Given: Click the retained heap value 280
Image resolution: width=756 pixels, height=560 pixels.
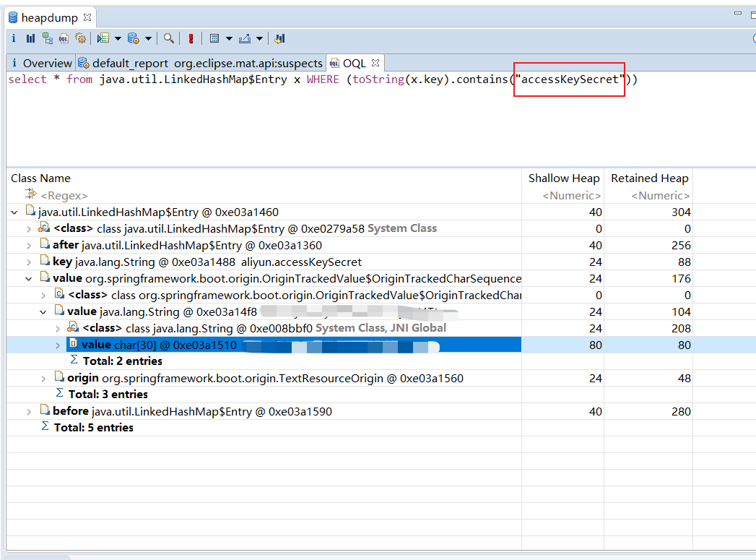Looking at the screenshot, I should pyautogui.click(x=681, y=411).
